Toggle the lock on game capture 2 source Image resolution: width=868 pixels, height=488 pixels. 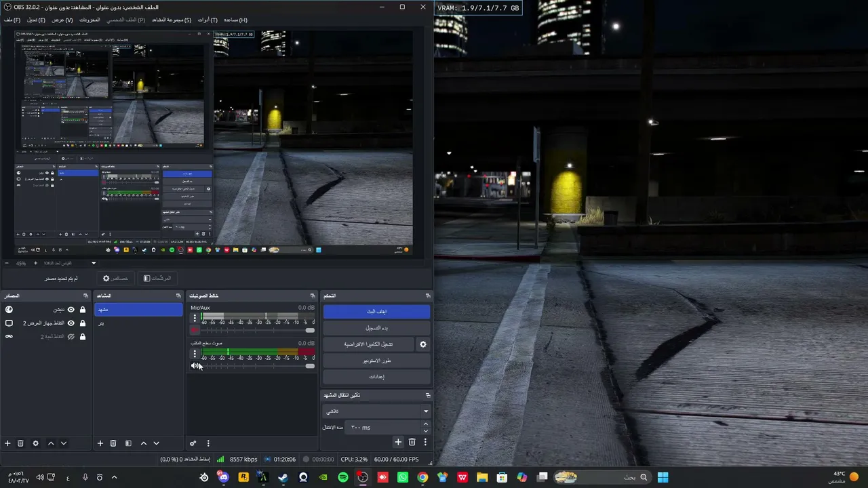[x=83, y=337]
